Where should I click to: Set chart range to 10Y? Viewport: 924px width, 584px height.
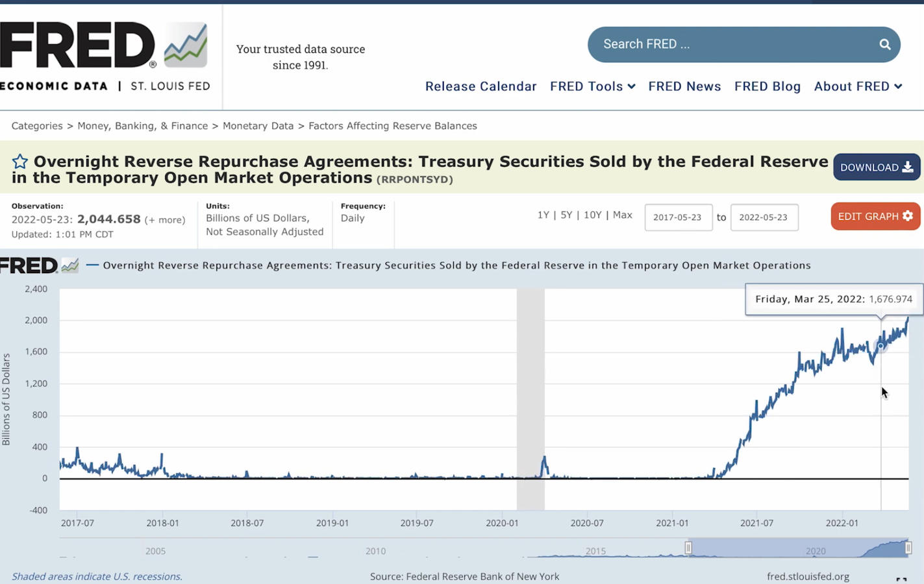pos(592,215)
